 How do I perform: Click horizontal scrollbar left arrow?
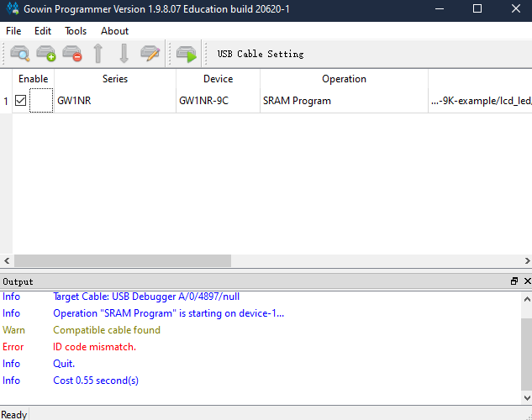7,260
